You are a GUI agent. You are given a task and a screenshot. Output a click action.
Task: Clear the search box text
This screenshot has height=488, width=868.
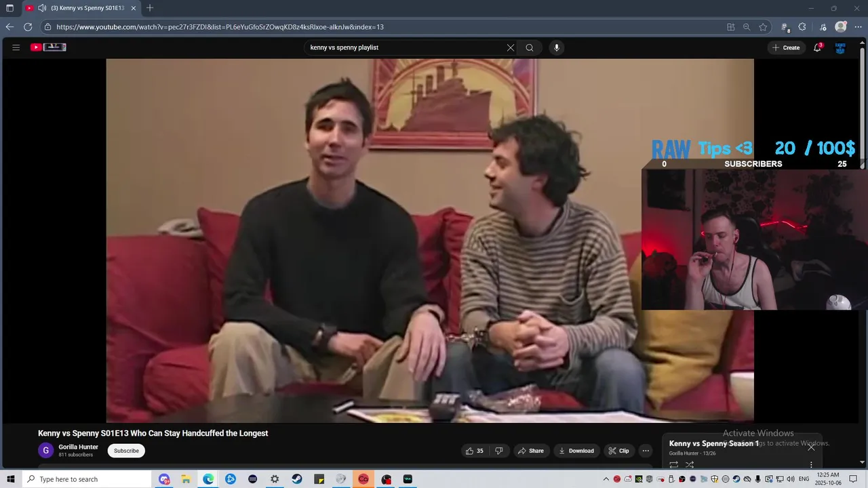(x=511, y=47)
